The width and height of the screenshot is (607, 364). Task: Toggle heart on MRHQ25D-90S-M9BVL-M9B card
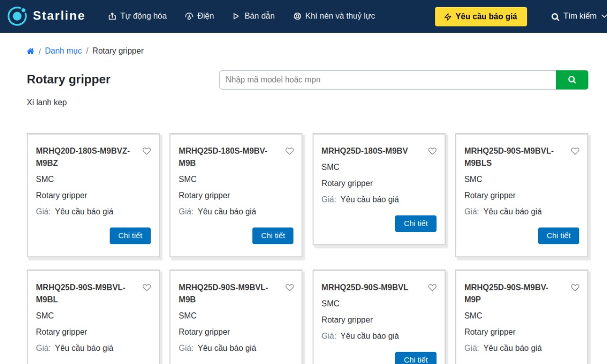point(289,288)
